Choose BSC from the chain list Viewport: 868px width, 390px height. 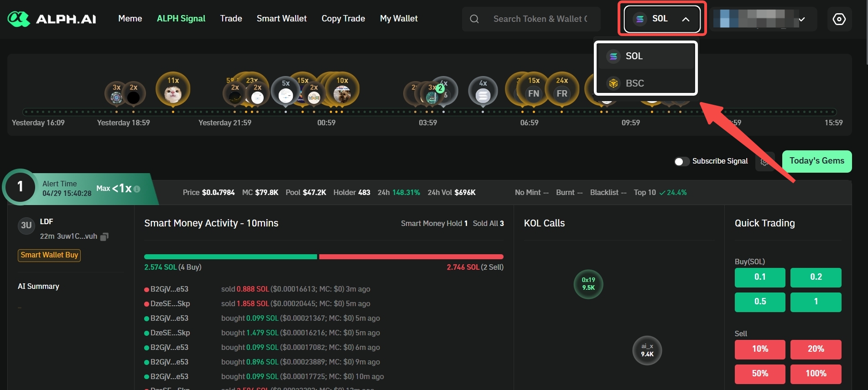click(x=646, y=83)
